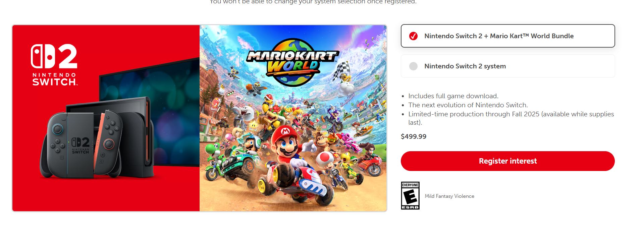Select Nintendo Switch 2 + Mario Kart World Bundle option
Screen dimensions: 644x236
[x=508, y=36]
